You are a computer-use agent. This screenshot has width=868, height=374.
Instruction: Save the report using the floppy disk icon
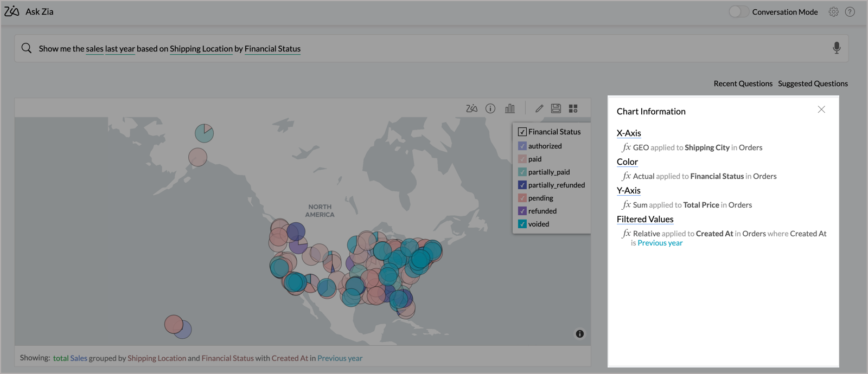point(556,108)
